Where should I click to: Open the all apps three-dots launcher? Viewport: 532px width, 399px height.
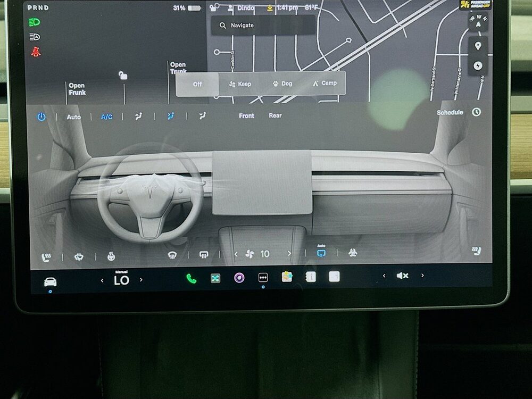coord(263,277)
